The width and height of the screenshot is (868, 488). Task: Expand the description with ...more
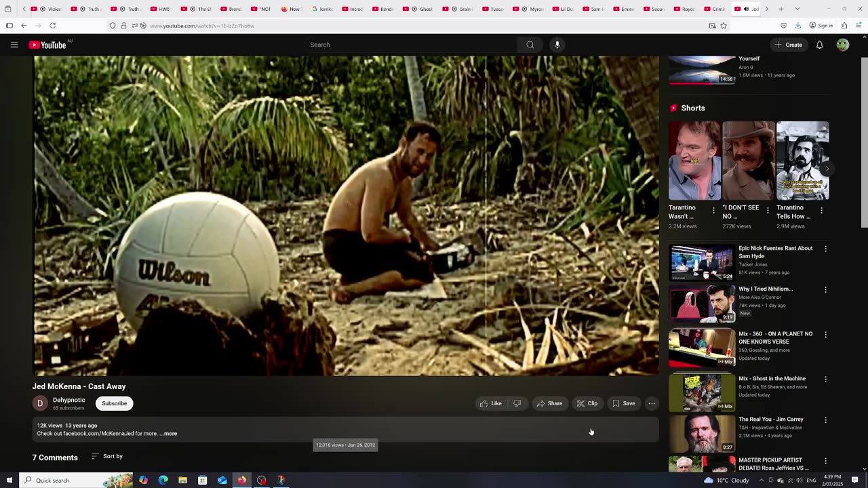coord(170,434)
